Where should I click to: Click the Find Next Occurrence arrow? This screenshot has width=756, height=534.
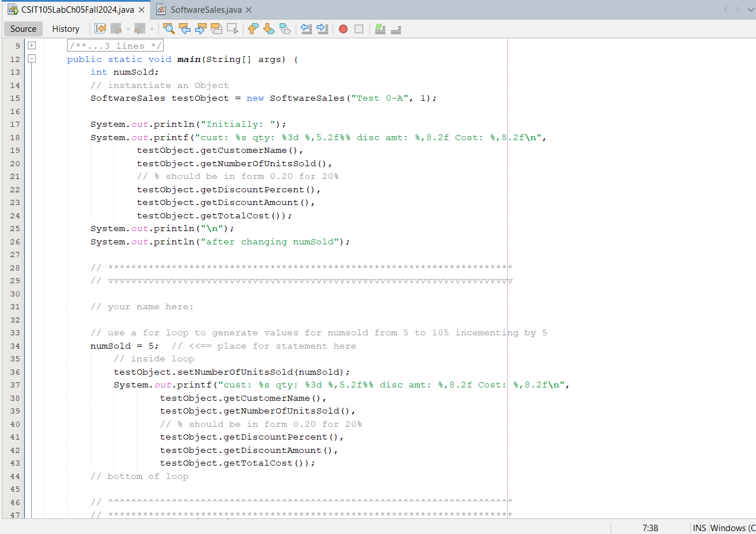pos(200,29)
